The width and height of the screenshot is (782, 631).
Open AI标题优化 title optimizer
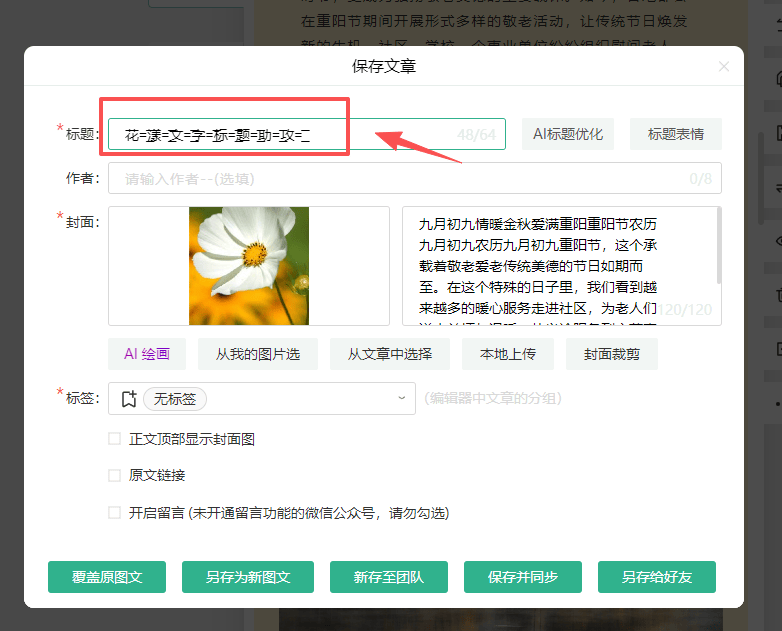(568, 134)
